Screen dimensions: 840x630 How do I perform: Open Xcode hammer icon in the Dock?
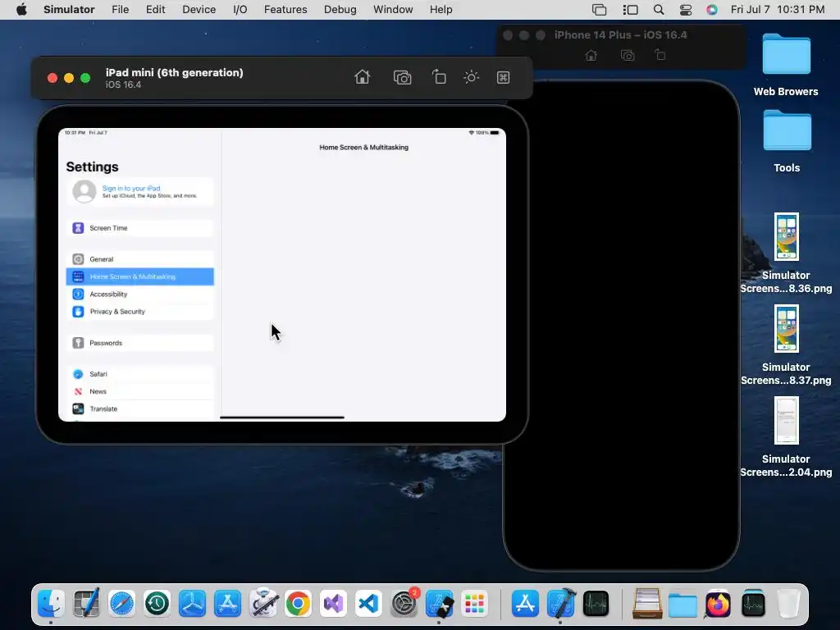tap(561, 604)
